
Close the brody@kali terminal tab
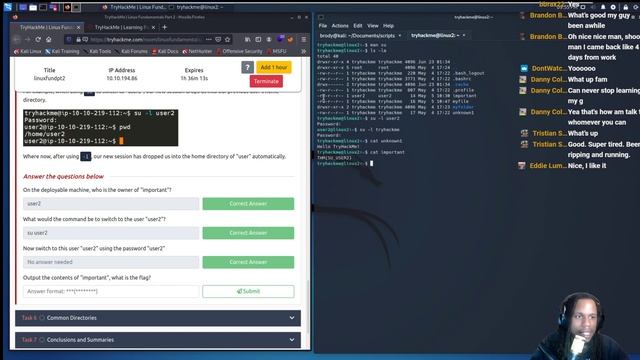400,36
